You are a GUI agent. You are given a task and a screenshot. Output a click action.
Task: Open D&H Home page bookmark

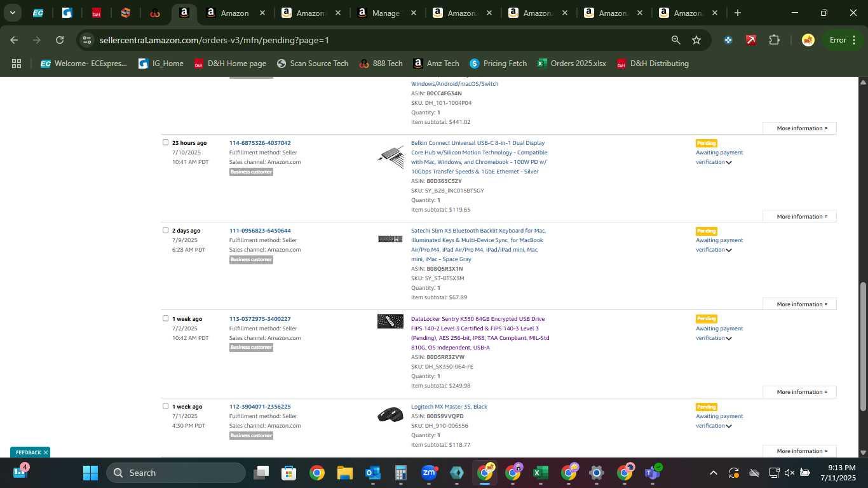(x=230, y=64)
